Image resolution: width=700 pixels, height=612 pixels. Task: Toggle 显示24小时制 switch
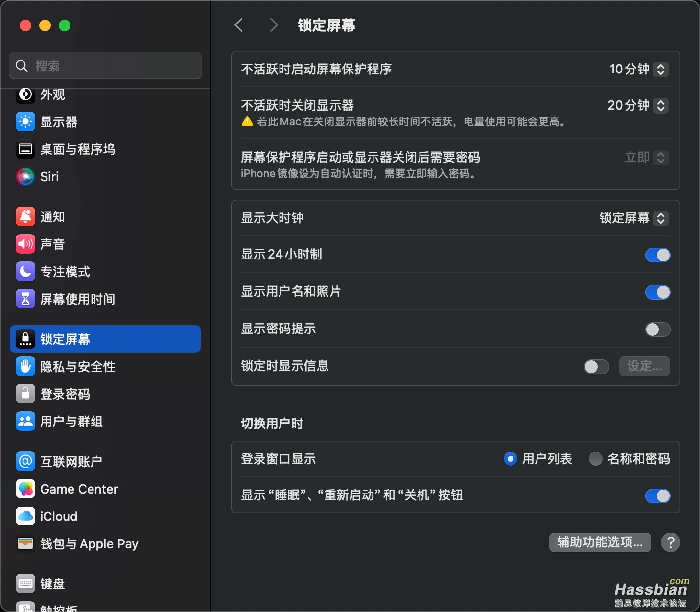point(657,255)
